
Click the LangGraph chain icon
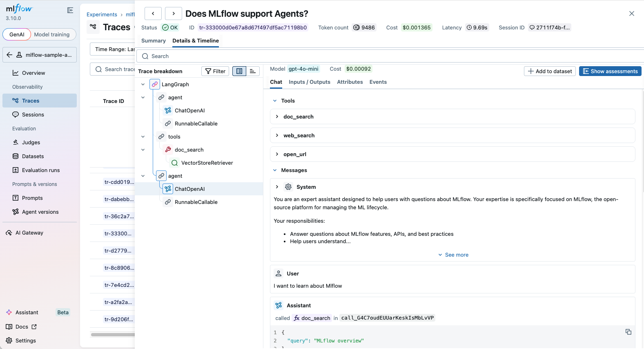[155, 84]
